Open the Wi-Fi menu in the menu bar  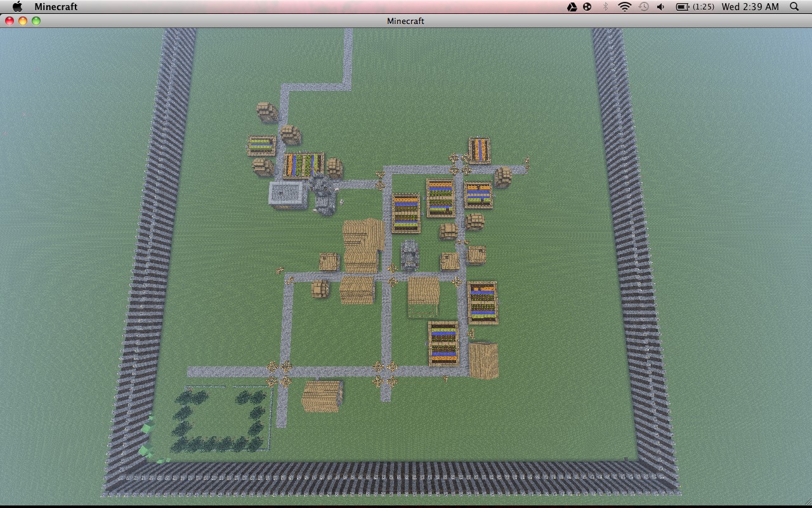coord(625,7)
